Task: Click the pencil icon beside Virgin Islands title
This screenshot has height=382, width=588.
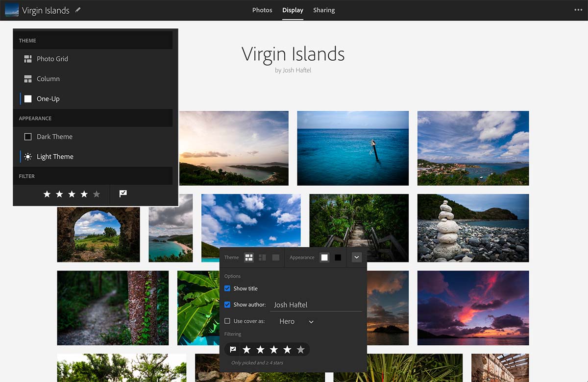Action: [78, 10]
